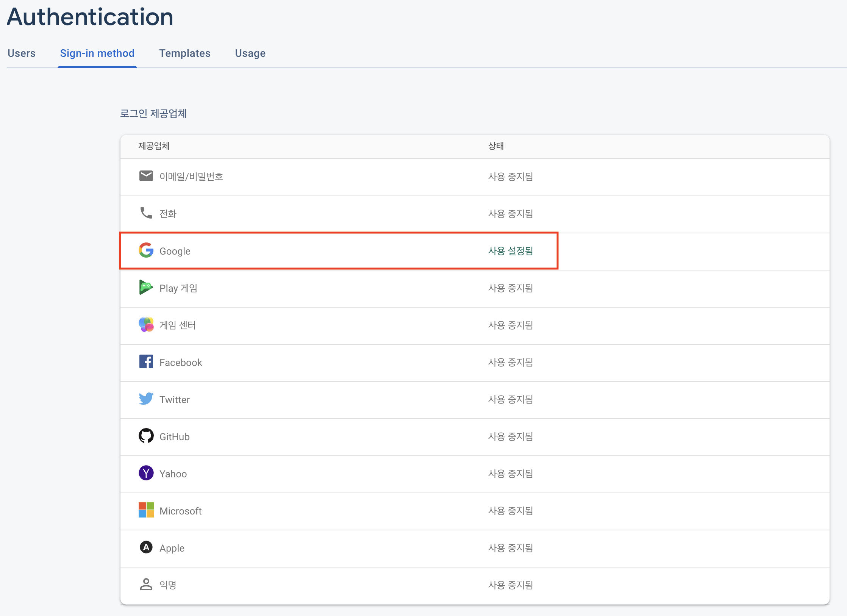Open Google's enabled status text

pos(510,251)
